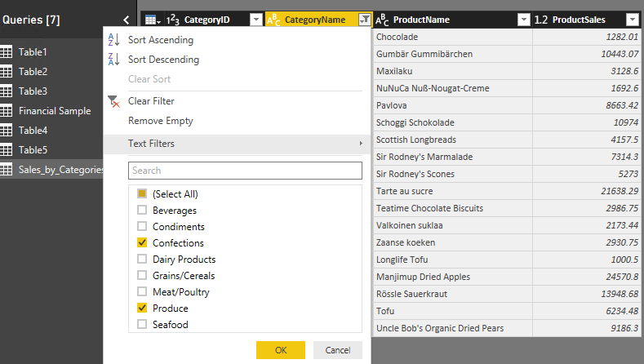Uncheck the Confections category
644x364 pixels.
(142, 242)
